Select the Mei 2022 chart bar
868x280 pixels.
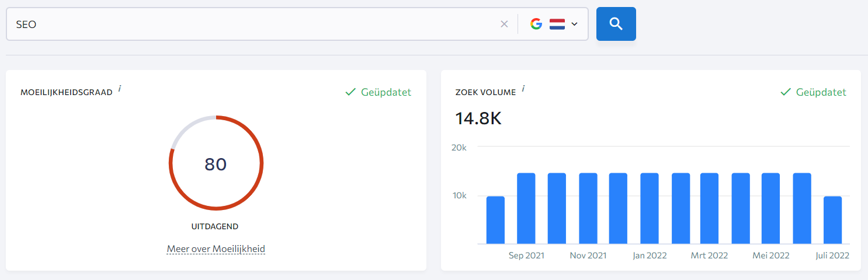click(x=771, y=208)
